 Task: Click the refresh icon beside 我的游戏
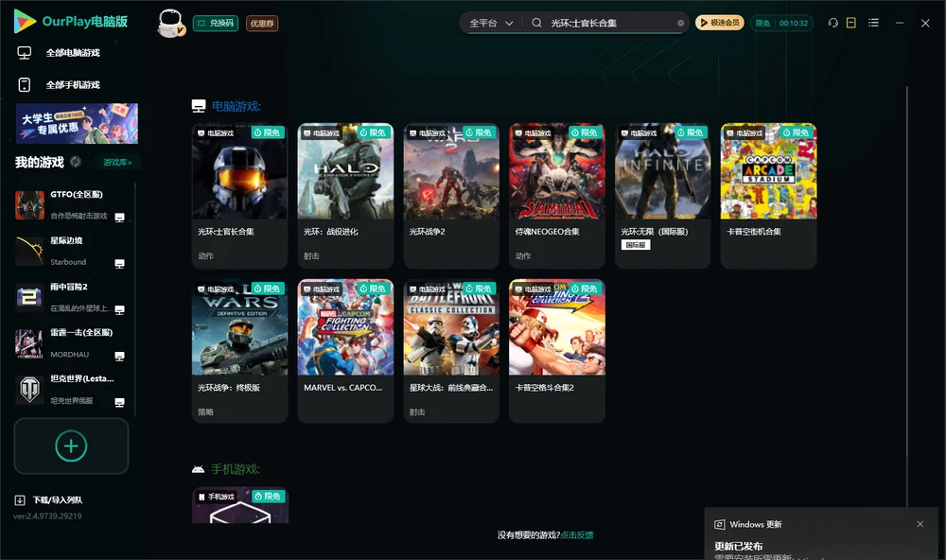click(76, 162)
